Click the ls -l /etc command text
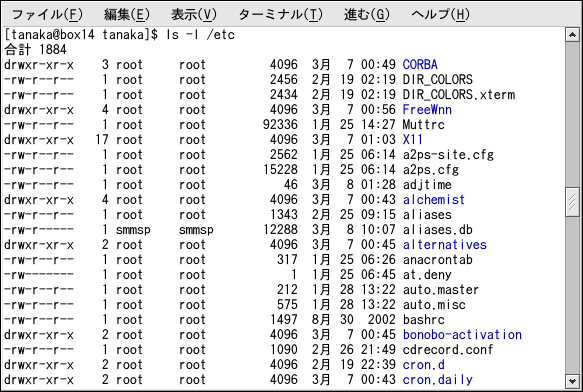583x392 pixels. (200, 35)
